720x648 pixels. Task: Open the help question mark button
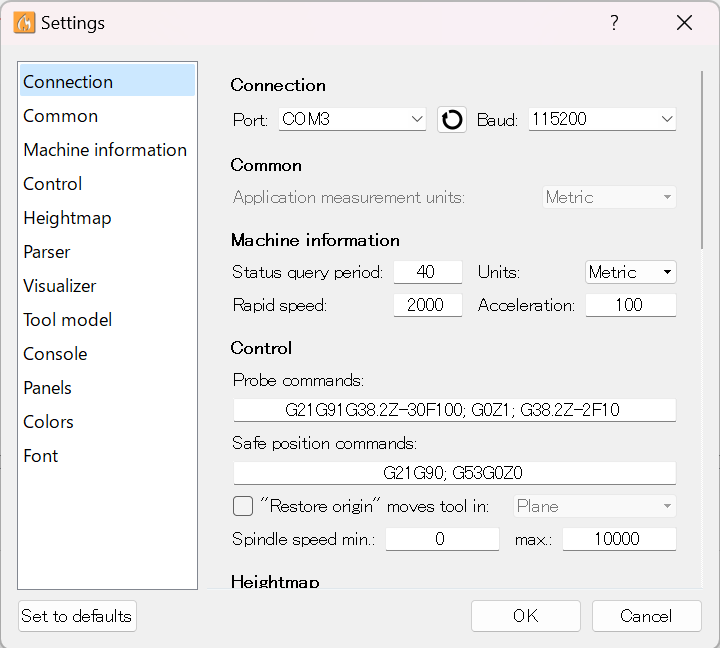pyautogui.click(x=614, y=23)
